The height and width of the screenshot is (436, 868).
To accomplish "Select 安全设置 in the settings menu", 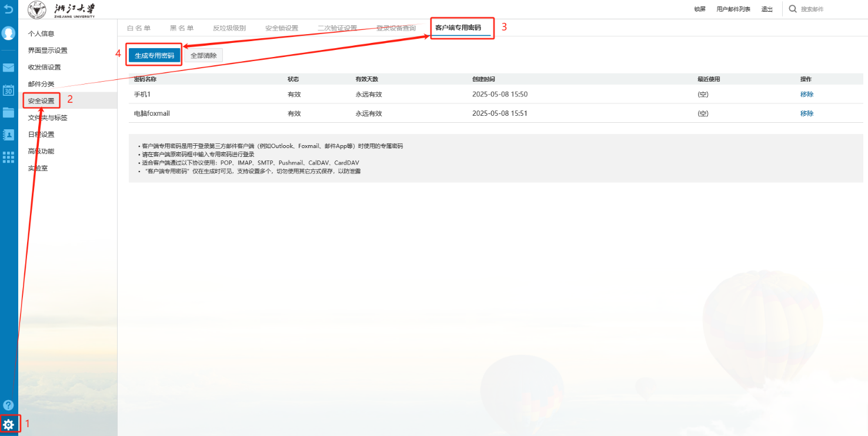I will point(41,101).
